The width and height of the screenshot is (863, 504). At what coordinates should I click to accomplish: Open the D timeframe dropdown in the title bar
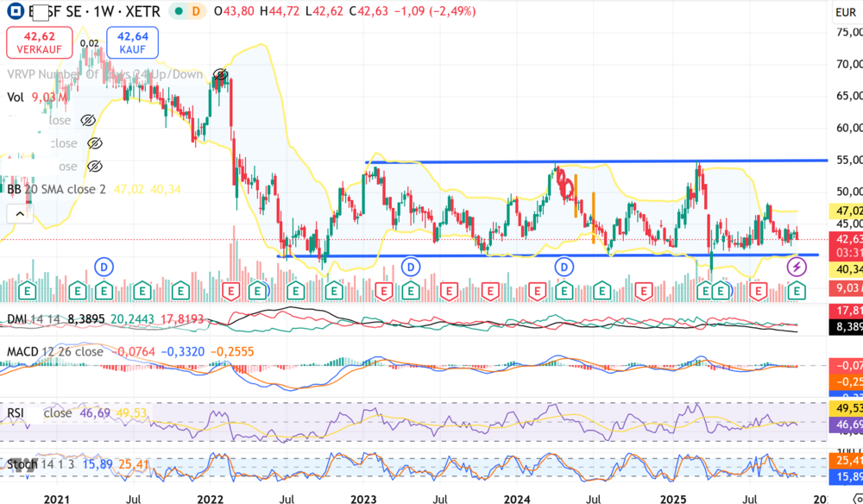coord(195,11)
